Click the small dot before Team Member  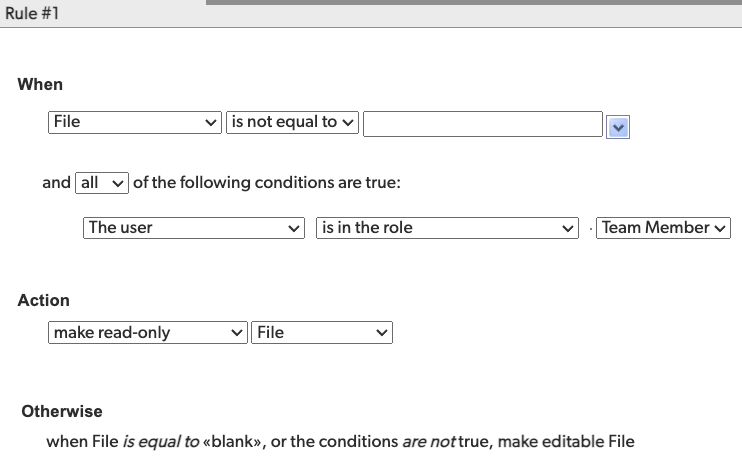[x=591, y=229]
